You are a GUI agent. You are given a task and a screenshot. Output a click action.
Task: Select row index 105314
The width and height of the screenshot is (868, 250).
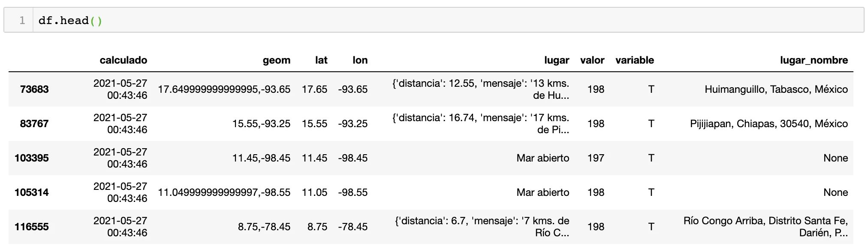[32, 192]
